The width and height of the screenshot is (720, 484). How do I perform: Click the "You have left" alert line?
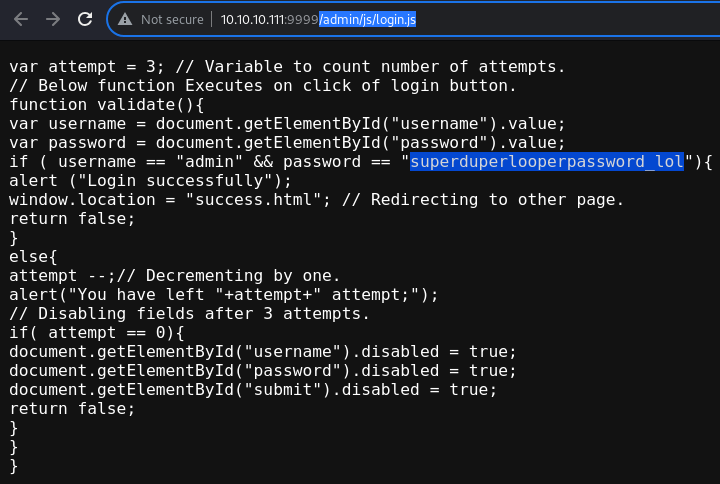[224, 295]
